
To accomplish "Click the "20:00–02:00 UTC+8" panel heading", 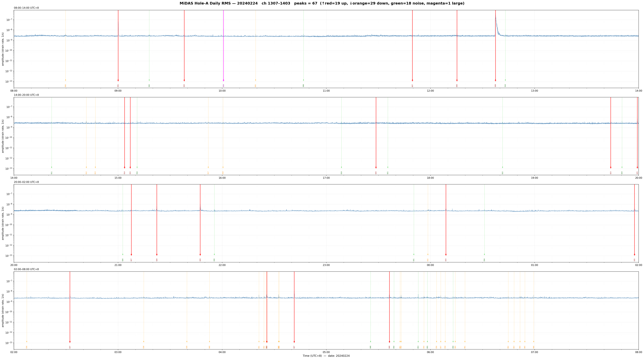I will [26, 182].
